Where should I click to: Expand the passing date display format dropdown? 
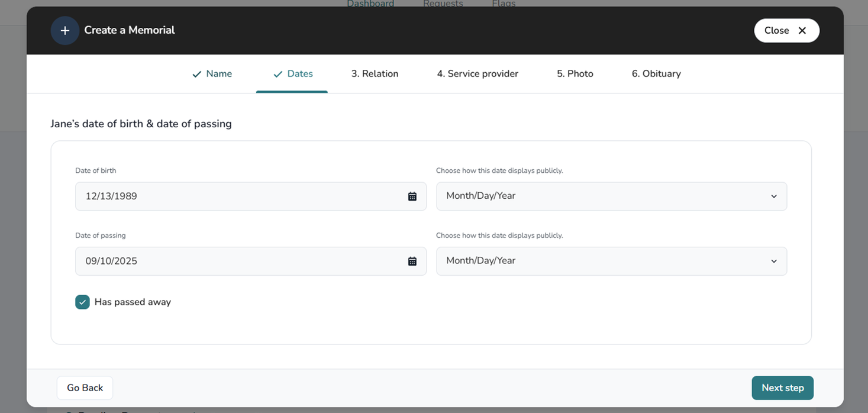[611, 262]
